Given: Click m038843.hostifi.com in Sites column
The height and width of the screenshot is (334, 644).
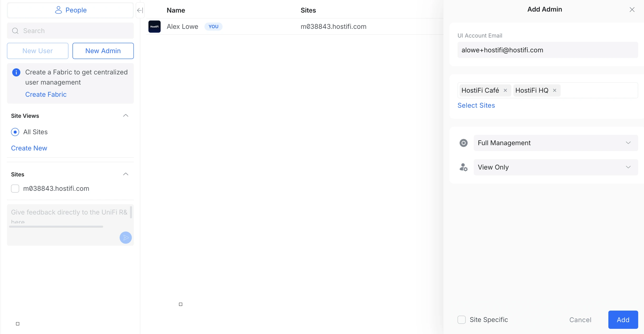Looking at the screenshot, I should pyautogui.click(x=333, y=27).
